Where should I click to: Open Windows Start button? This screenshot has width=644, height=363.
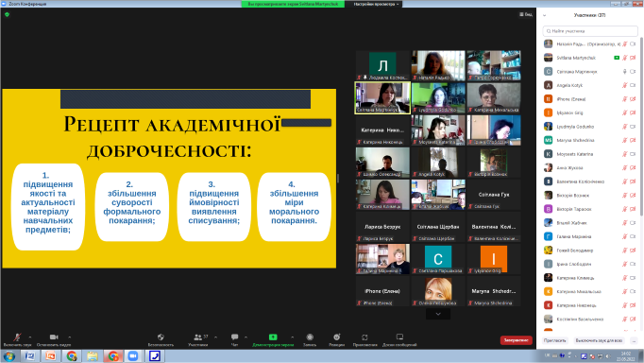[9, 356]
